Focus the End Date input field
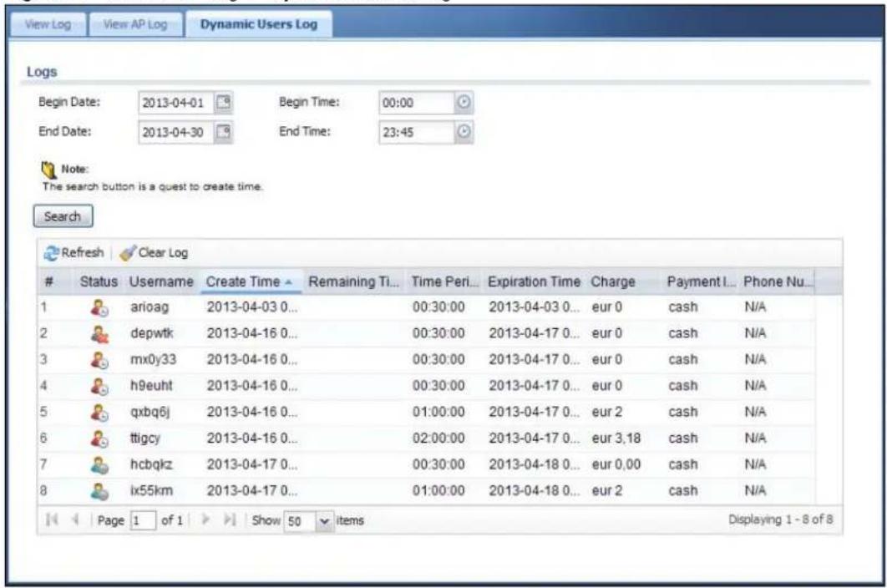 pyautogui.click(x=176, y=132)
